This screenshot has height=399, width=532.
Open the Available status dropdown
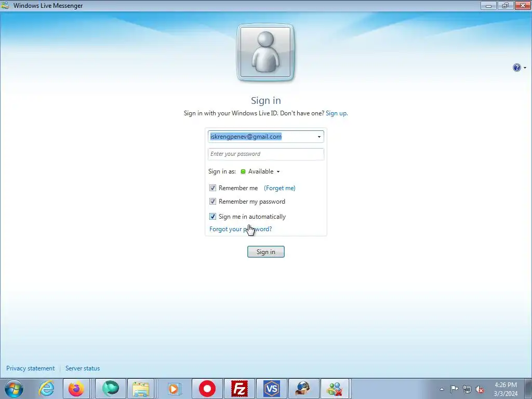(x=261, y=171)
